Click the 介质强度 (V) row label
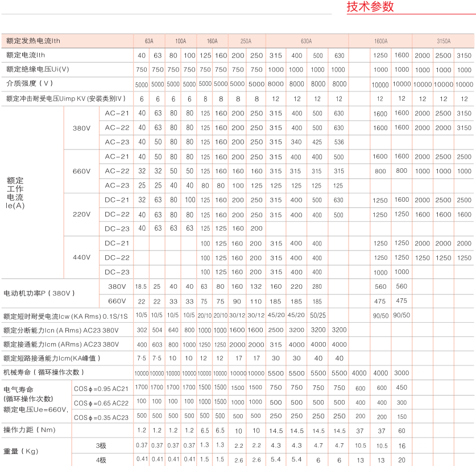Viewport: 476px width, 466px height. pyautogui.click(x=30, y=84)
